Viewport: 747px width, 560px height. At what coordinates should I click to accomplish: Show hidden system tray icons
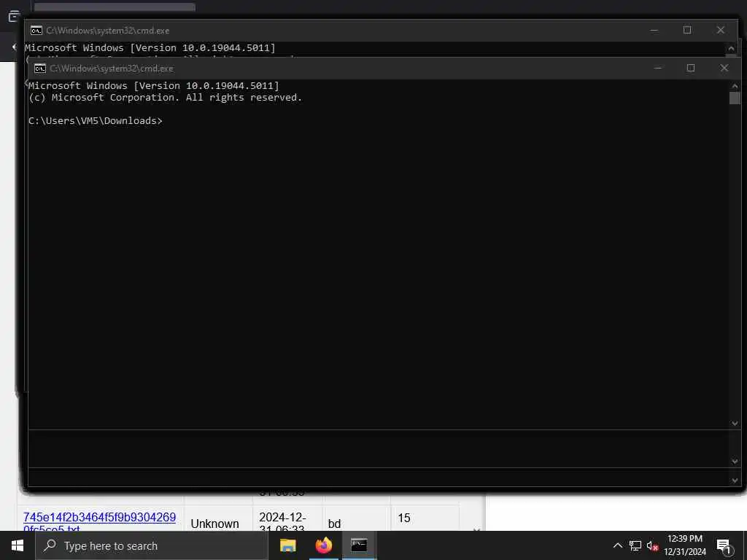[x=617, y=545]
